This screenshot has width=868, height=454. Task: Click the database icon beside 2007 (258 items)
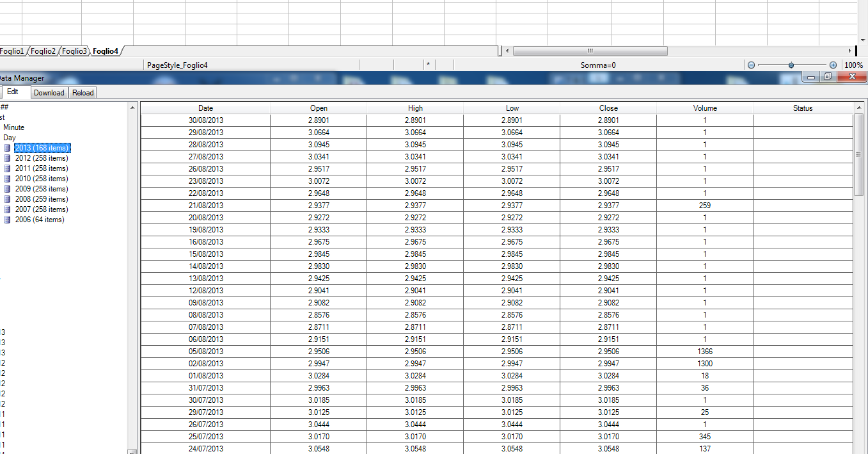pyautogui.click(x=8, y=209)
